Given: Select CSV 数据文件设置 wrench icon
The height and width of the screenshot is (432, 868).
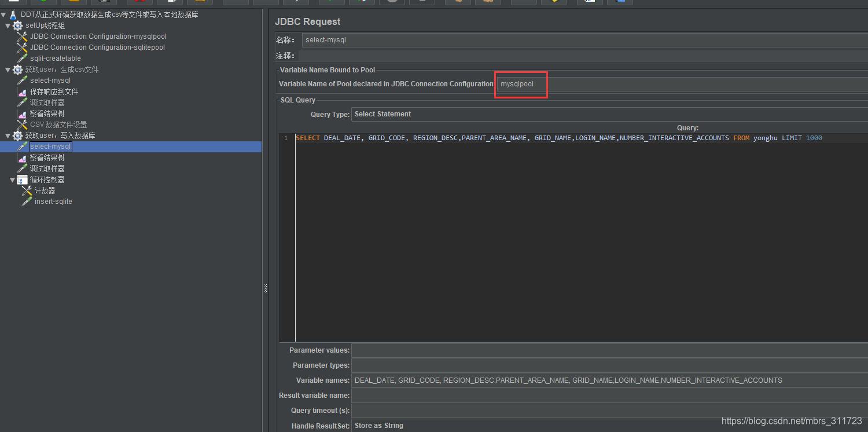Looking at the screenshot, I should [23, 125].
